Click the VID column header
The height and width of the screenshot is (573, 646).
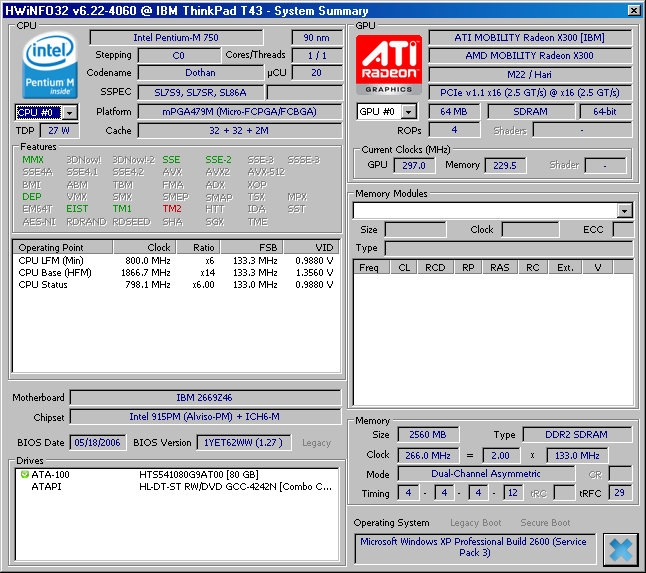311,248
